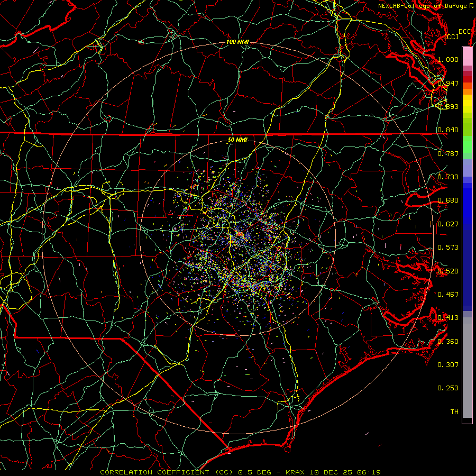This screenshot has width=476, height=476.
Task: Select the 100 NMI range ring label
Action: (x=237, y=42)
